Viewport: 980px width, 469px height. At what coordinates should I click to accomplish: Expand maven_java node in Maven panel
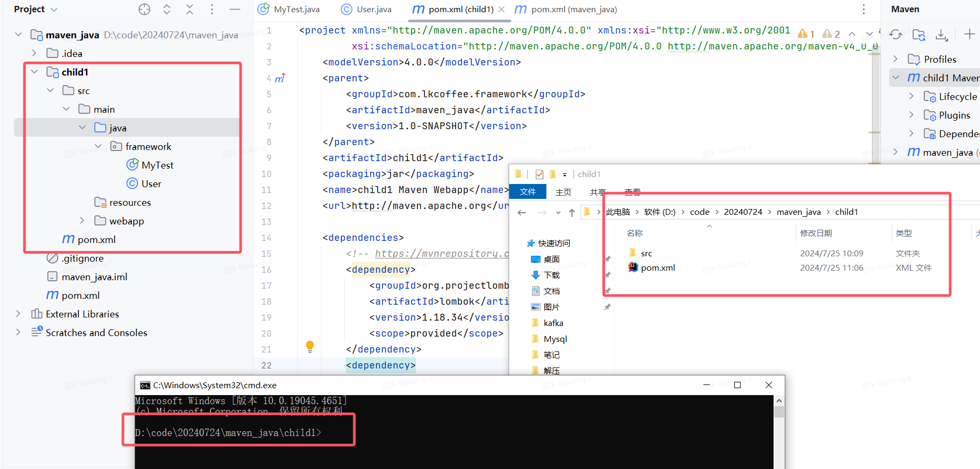tap(895, 152)
